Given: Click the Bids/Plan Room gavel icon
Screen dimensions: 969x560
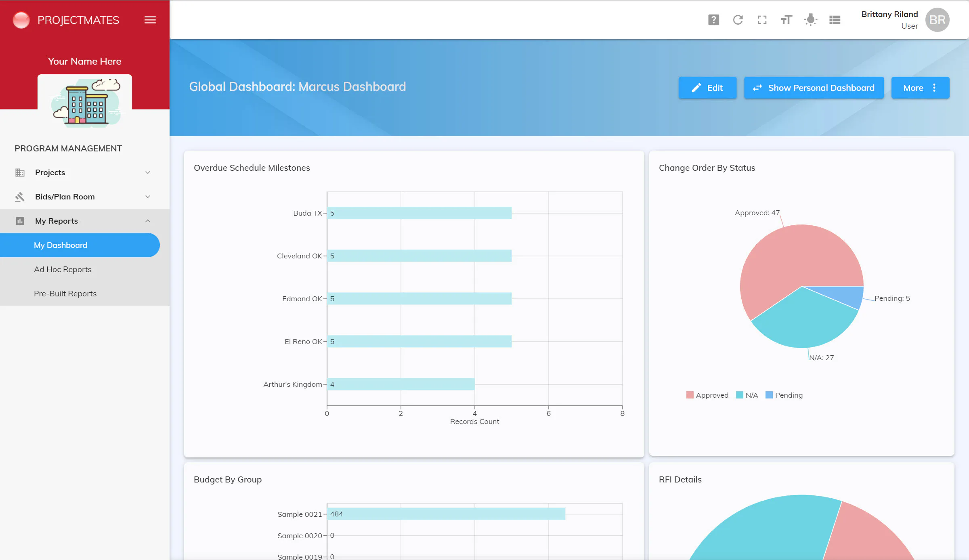Looking at the screenshot, I should (x=20, y=197).
